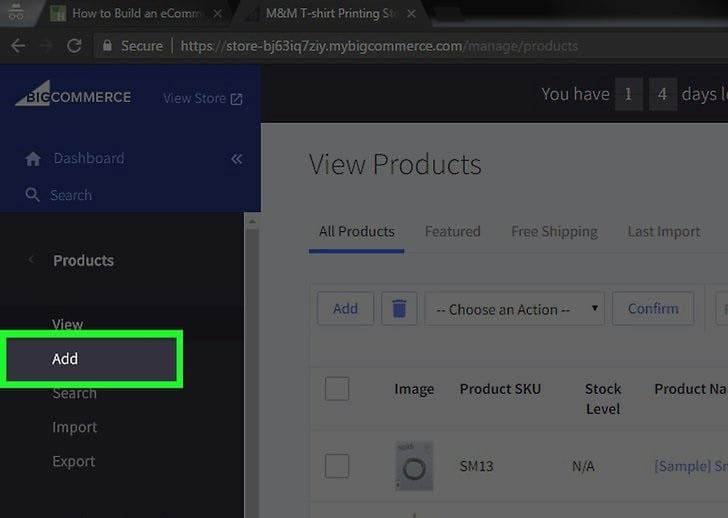728x518 pixels.
Task: Click the favicon of How to Build tab
Action: pyautogui.click(x=58, y=13)
